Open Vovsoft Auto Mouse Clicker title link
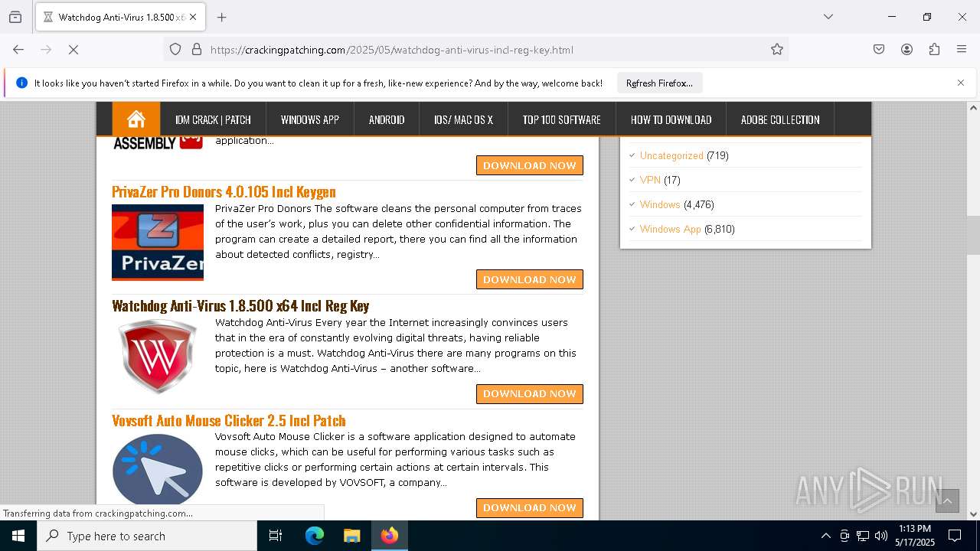The width and height of the screenshot is (980, 551). tap(229, 420)
